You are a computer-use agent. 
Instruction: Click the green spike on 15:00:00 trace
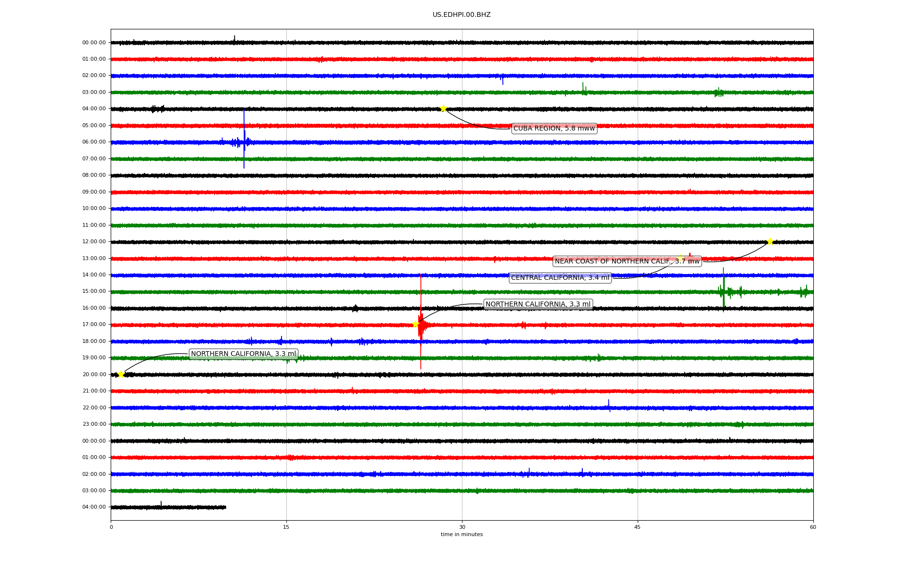[723, 289]
